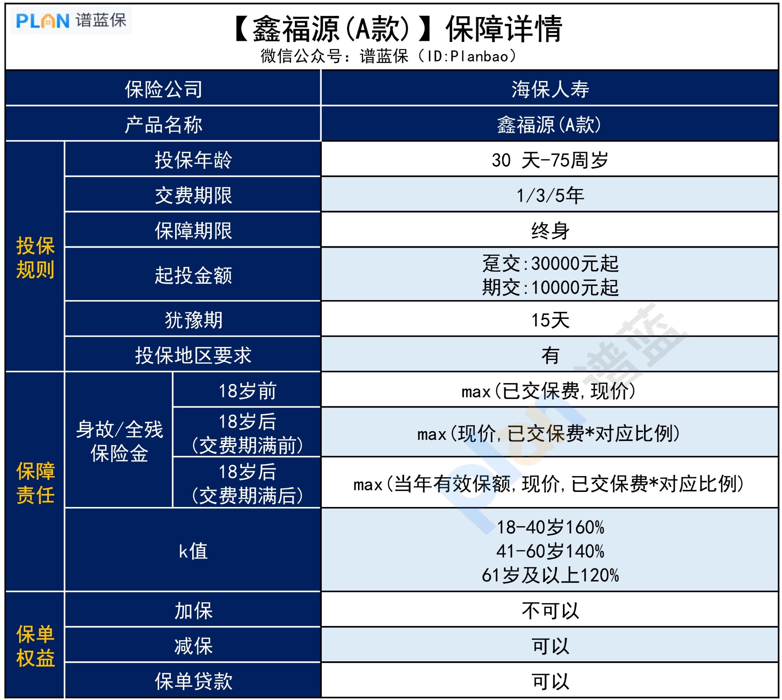The height and width of the screenshot is (700, 782).
Task: Click the PLAN 谱蓝保 logo
Action: tap(71, 20)
